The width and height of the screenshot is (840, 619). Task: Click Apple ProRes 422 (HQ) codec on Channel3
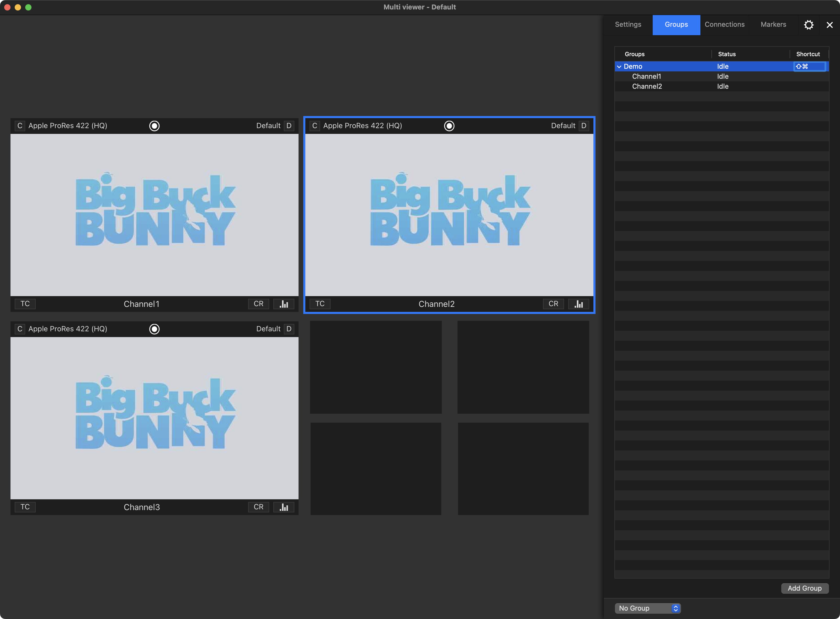[x=68, y=329]
